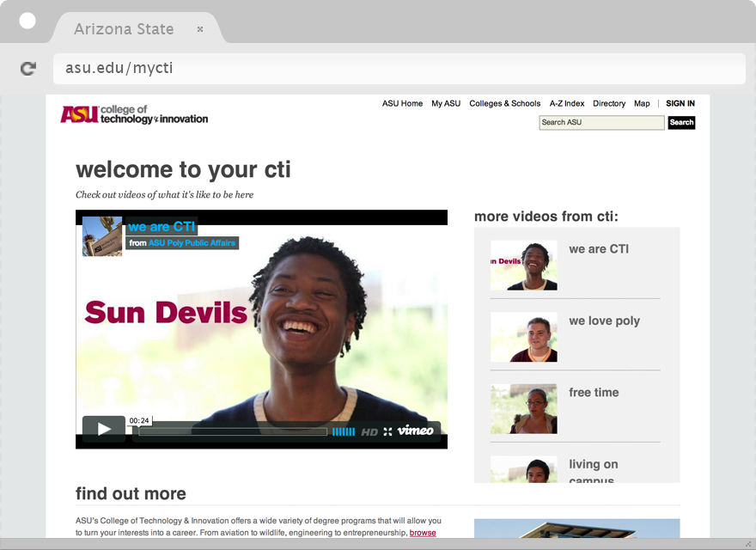Close the Arizona State tab
756x550 pixels.
[x=200, y=29]
